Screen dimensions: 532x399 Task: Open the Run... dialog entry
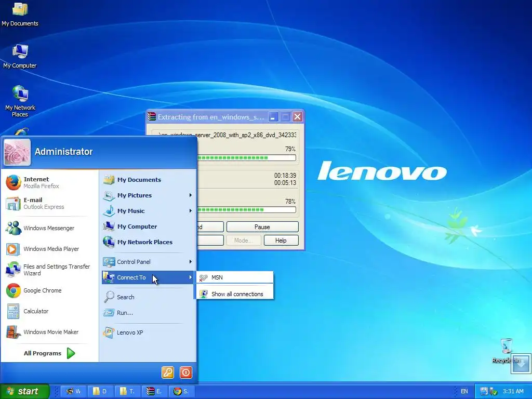coord(148,313)
